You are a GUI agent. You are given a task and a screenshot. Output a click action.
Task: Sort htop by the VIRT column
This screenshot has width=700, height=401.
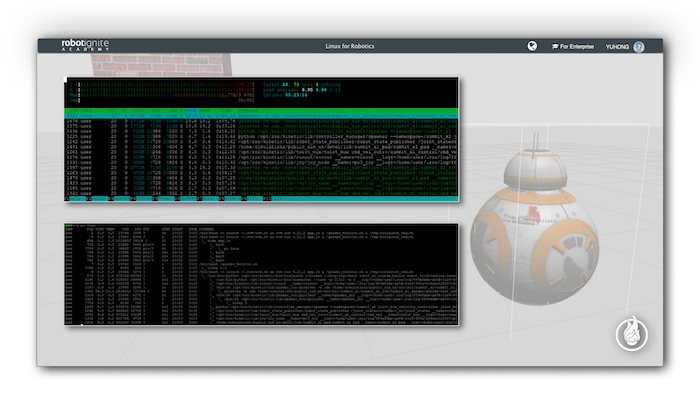(x=137, y=110)
